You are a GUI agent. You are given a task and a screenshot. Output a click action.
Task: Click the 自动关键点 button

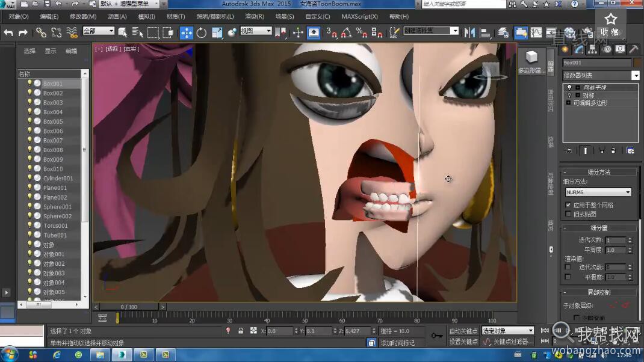(x=463, y=331)
